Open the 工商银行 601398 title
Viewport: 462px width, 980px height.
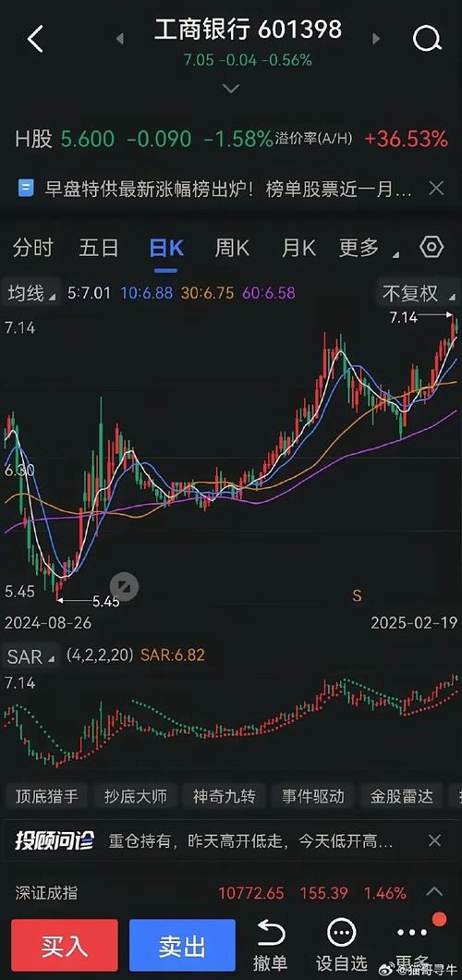point(248,30)
